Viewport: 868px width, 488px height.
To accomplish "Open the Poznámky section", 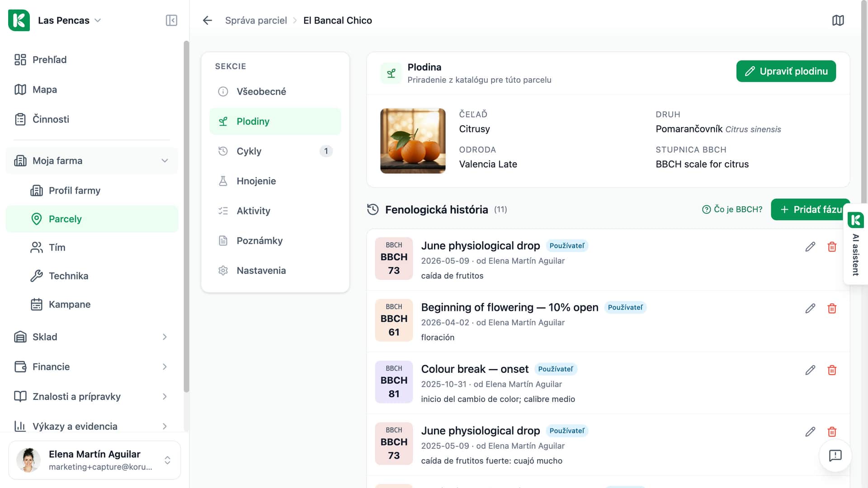I will [x=275, y=241].
